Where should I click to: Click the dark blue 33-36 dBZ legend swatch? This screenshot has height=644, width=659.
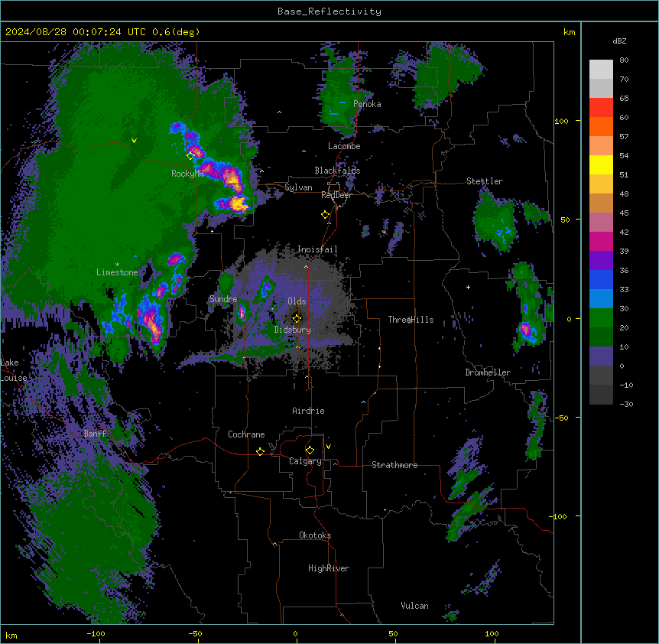pyautogui.click(x=601, y=279)
